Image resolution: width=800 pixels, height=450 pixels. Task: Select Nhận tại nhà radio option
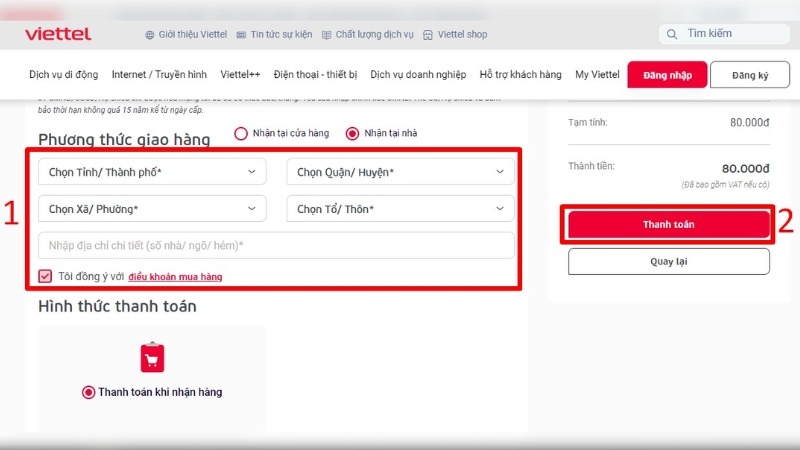pyautogui.click(x=352, y=134)
